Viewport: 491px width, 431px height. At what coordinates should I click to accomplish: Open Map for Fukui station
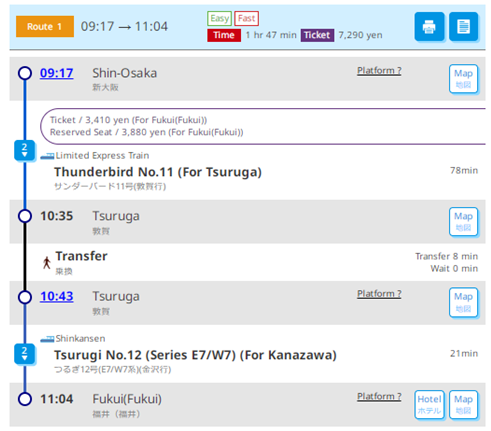click(x=463, y=405)
